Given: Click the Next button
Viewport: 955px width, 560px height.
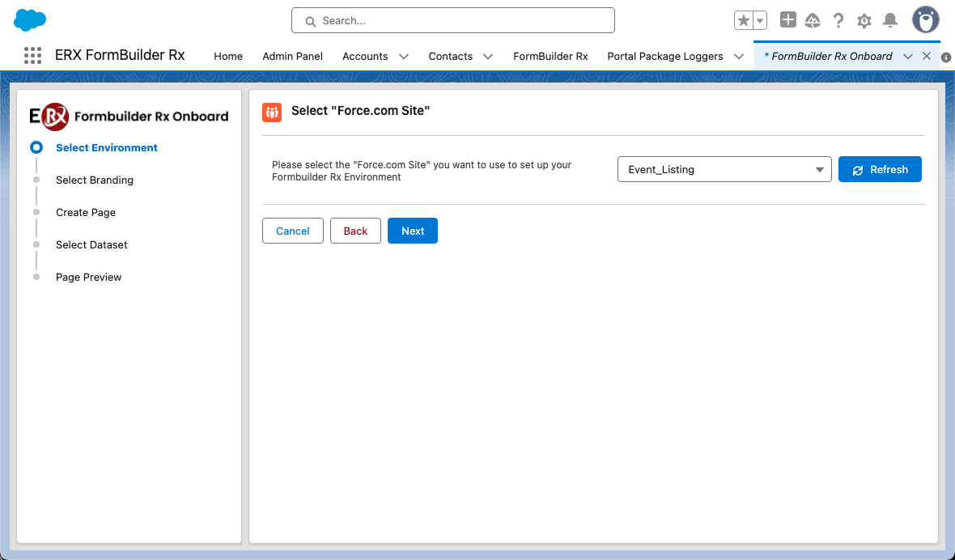Looking at the screenshot, I should pos(412,231).
